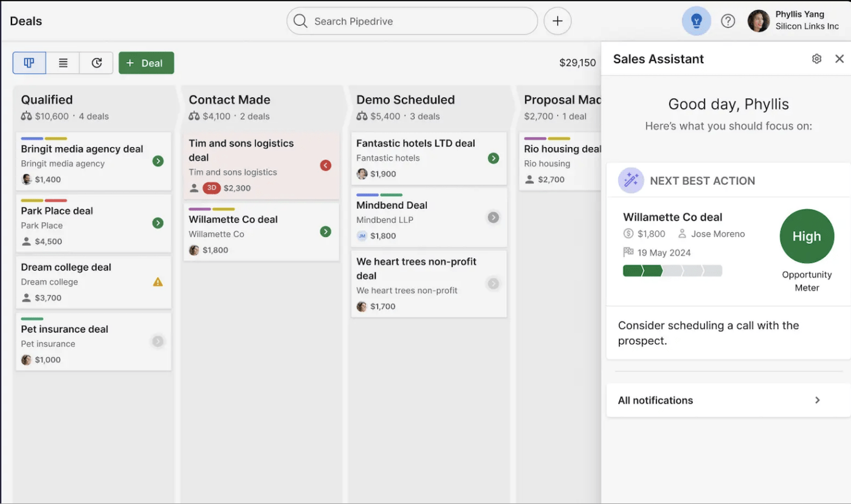Open the Sales Assistant lightbulb icon
Screen dimensions: 851x504
tap(697, 21)
